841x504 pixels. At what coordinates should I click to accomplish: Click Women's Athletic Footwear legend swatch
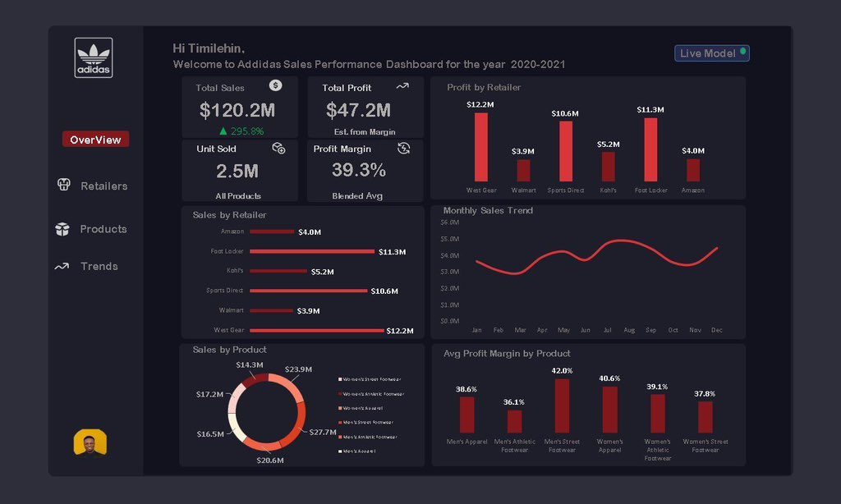[340, 393]
